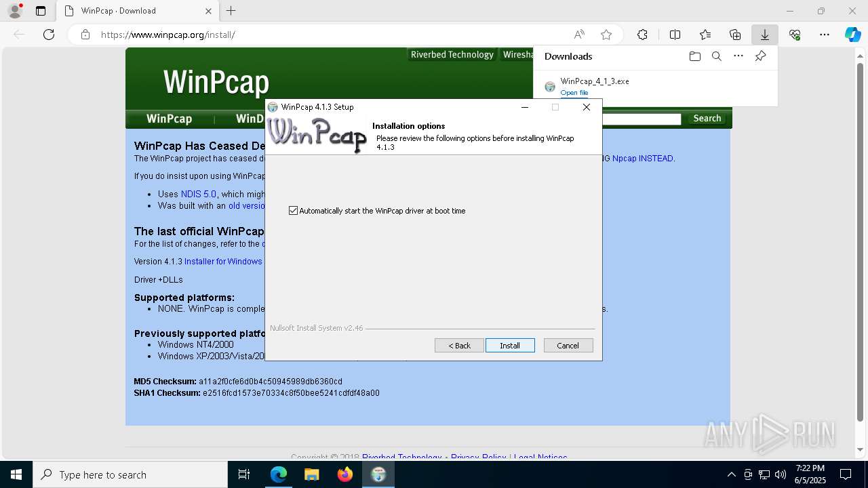Open browser Extensions icon
Screen dimensions: 868x488
coord(642,35)
